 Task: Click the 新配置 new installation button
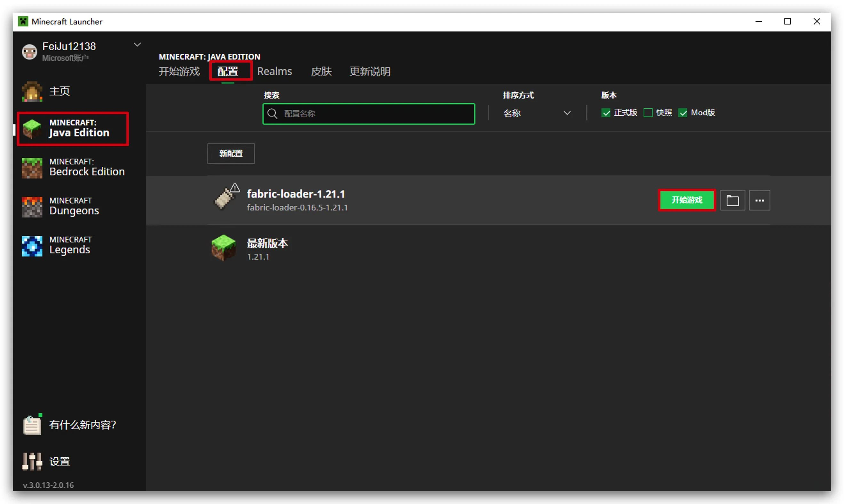pos(231,154)
